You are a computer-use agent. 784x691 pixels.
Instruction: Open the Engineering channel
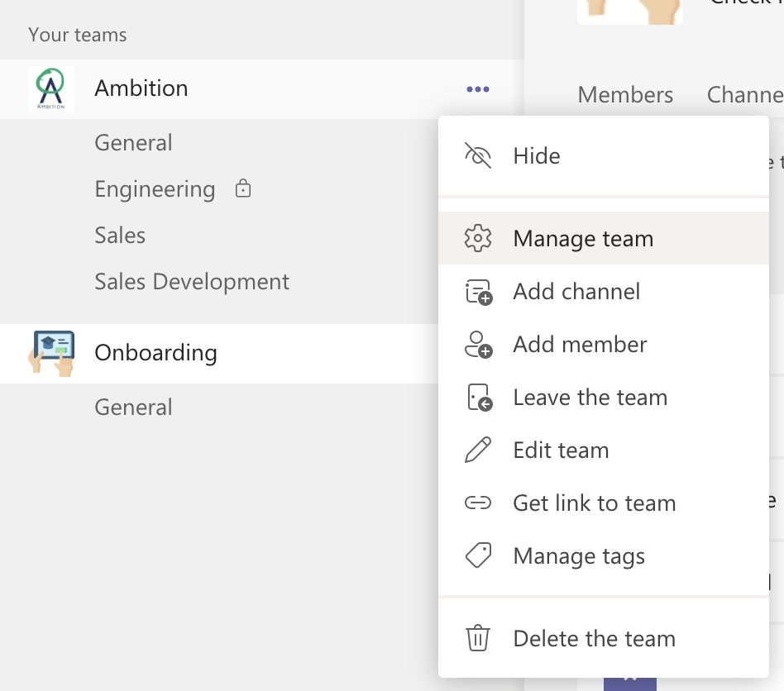pos(155,189)
